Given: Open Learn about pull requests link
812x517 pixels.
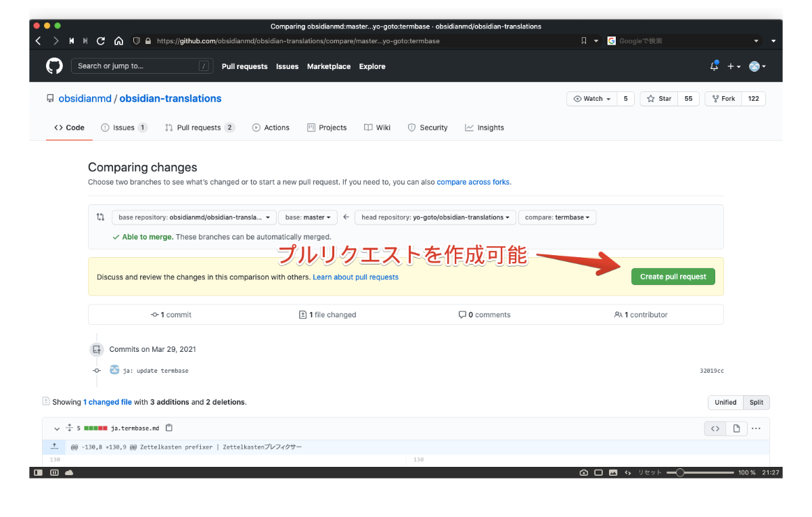Looking at the screenshot, I should tap(355, 277).
